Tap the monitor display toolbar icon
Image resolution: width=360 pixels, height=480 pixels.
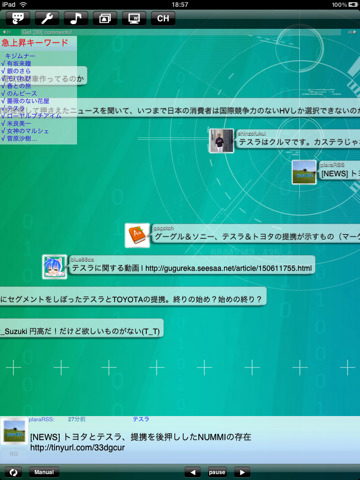134,18
